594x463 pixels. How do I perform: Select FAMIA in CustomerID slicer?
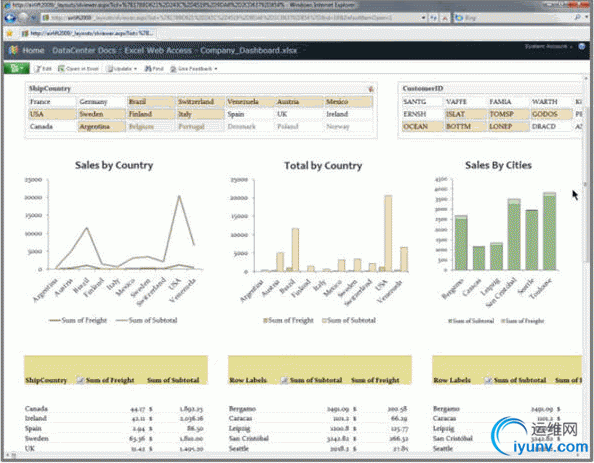tap(508, 102)
